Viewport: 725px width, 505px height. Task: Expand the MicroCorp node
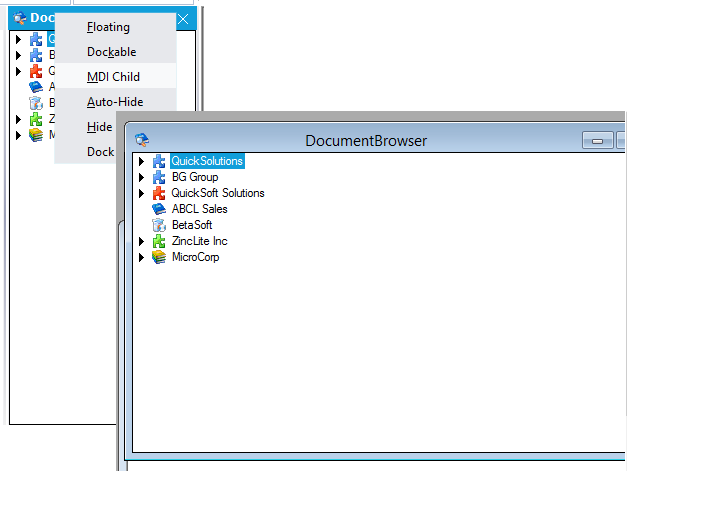(x=141, y=257)
